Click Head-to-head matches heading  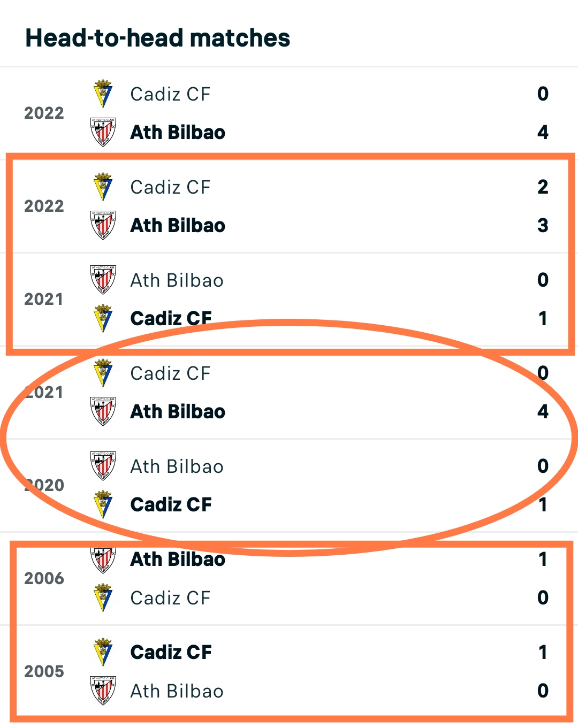point(158,38)
